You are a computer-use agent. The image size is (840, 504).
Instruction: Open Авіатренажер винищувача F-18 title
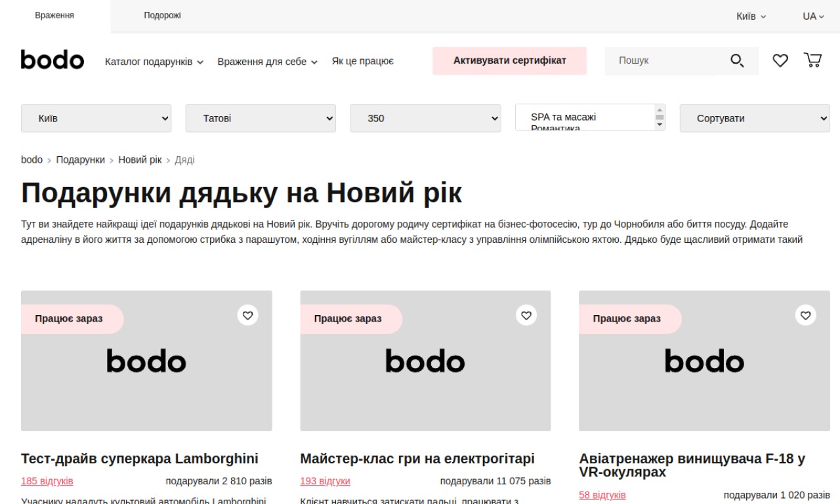click(x=692, y=465)
